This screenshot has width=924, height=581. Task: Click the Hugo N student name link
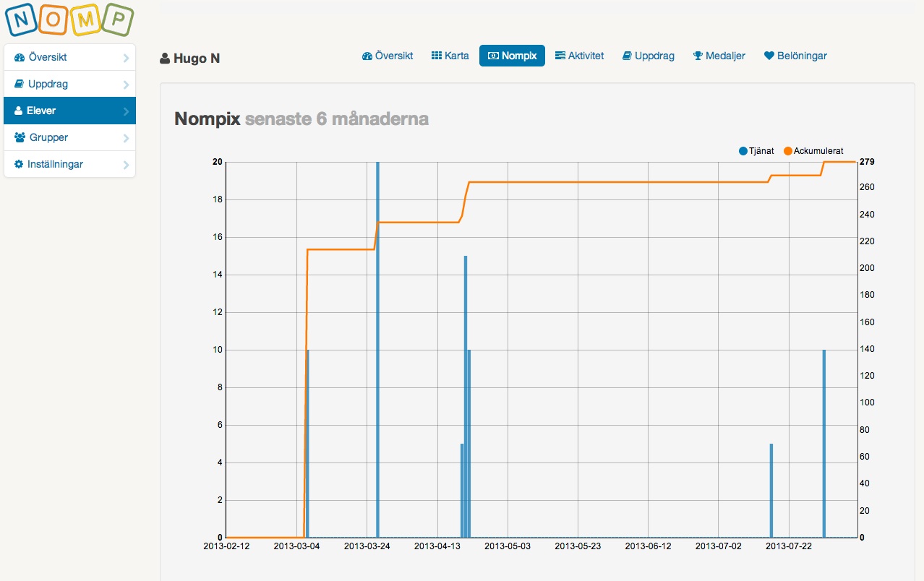pos(196,58)
